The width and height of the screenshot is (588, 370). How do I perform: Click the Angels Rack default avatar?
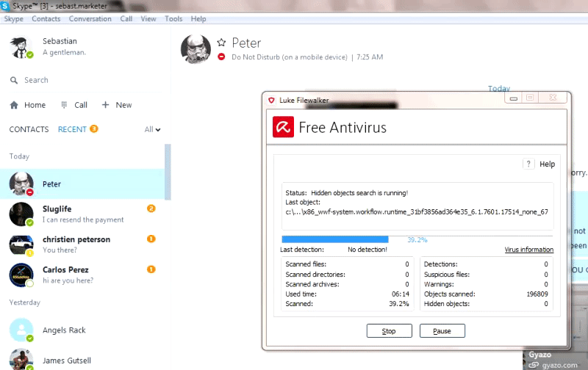[21, 330]
